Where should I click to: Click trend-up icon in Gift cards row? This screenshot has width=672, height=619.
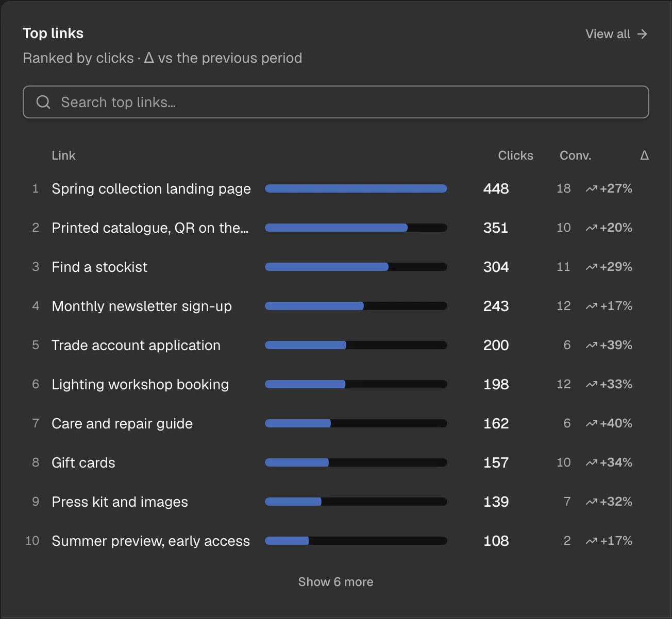point(592,463)
